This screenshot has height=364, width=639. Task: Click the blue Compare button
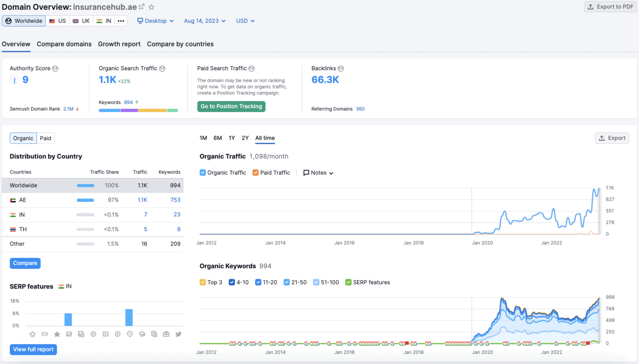[25, 263]
